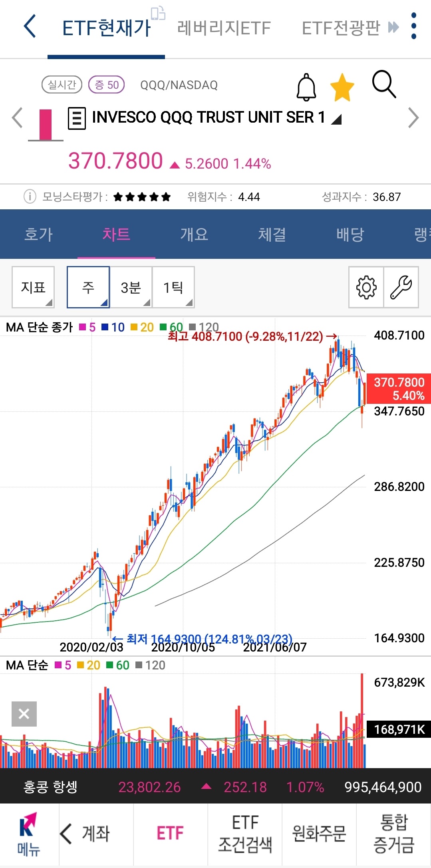Tap 위험지수 value 4.44
This screenshot has width=431, height=868.
[249, 197]
